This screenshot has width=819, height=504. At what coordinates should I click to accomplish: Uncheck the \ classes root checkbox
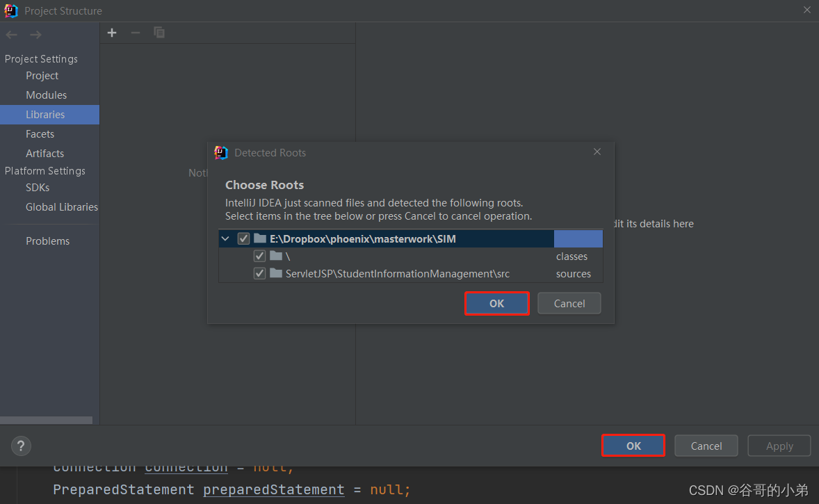pyautogui.click(x=259, y=256)
